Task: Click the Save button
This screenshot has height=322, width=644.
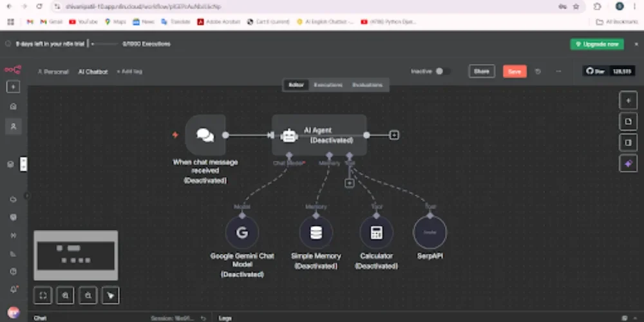Action: pyautogui.click(x=514, y=71)
